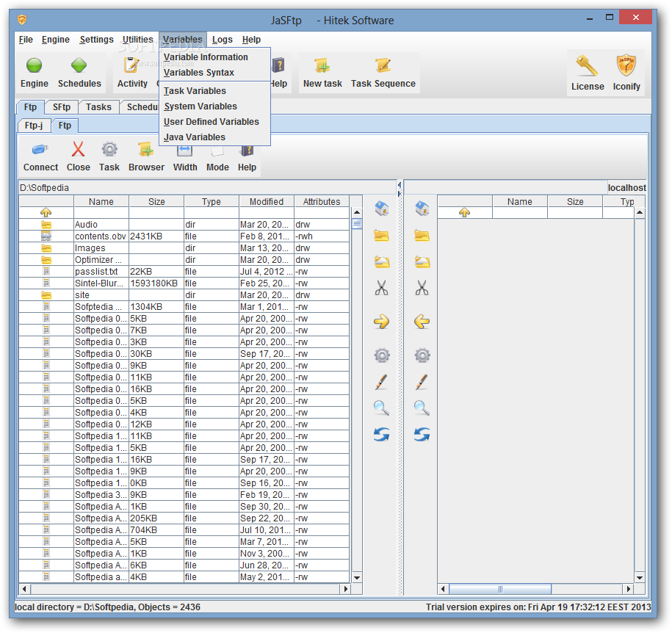Go up remote parent directory arrow
Viewport: 672px width, 633px height.
pos(464,212)
